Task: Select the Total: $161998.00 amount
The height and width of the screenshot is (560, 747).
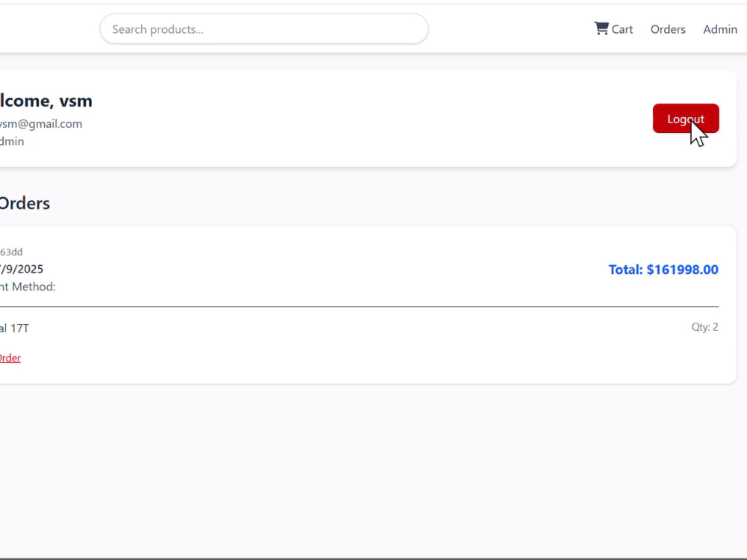Action: 663,270
